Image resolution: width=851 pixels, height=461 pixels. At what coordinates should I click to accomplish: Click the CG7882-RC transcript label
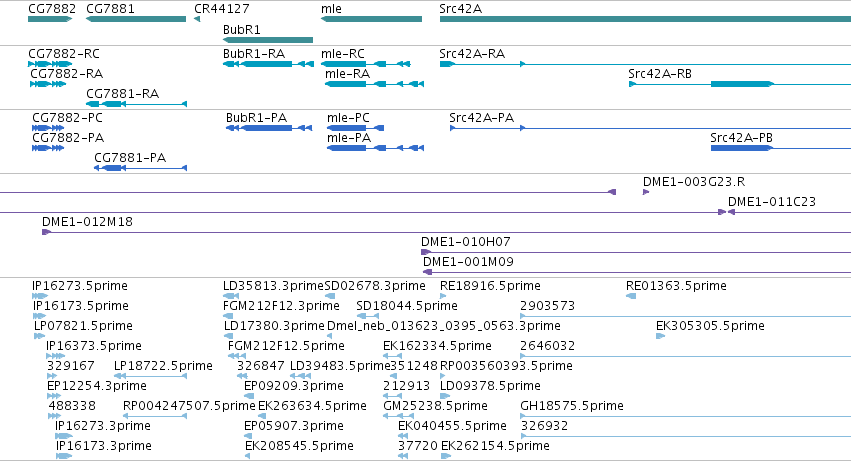coord(64,54)
